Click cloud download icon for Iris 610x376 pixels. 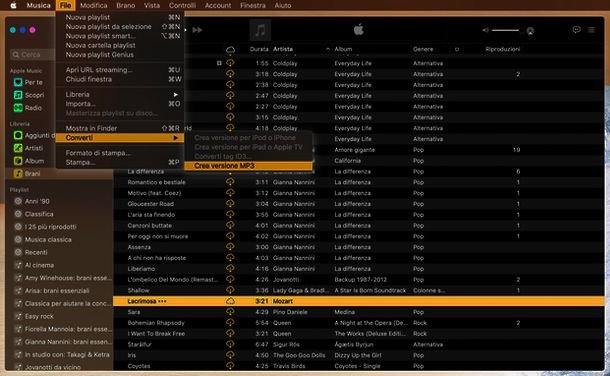[x=230, y=355]
